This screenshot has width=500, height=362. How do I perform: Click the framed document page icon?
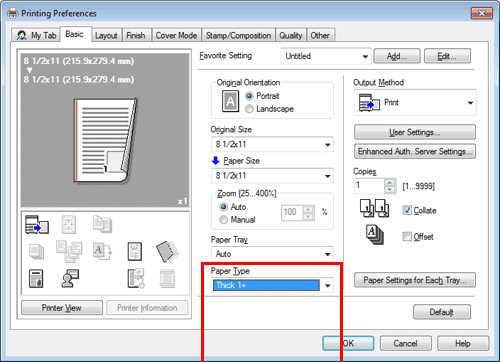click(x=135, y=251)
